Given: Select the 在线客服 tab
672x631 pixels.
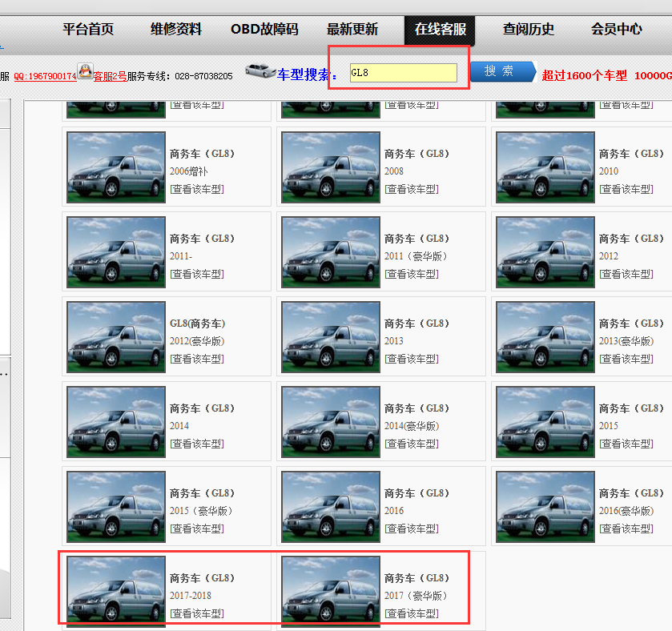Looking at the screenshot, I should click(440, 30).
